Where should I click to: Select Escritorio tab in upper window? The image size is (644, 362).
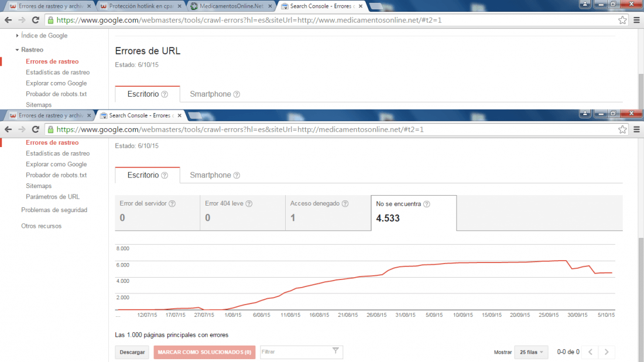pos(148,94)
